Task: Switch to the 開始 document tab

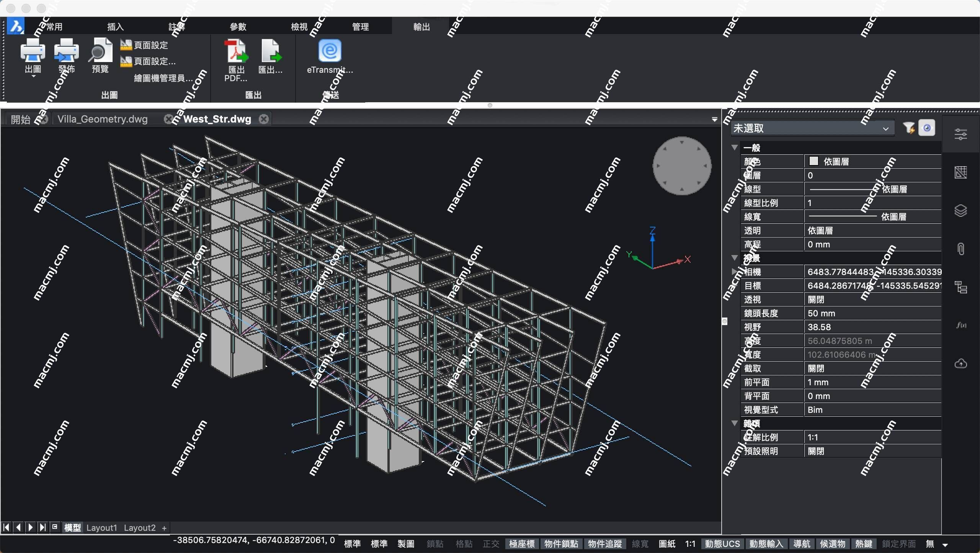Action: (x=20, y=119)
